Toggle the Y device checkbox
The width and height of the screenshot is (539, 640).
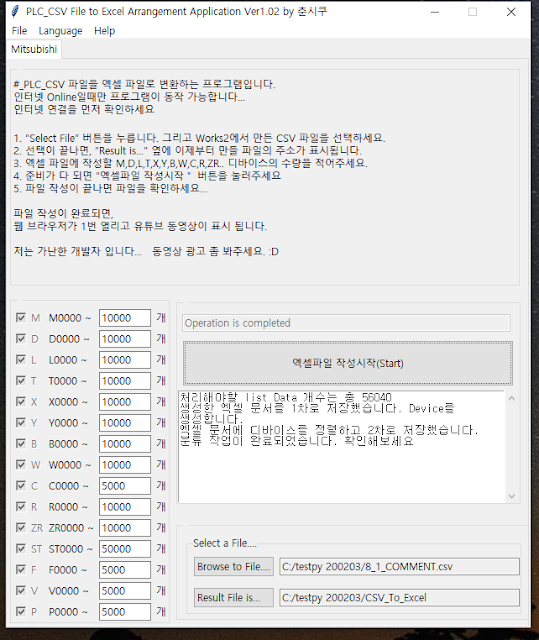[20, 422]
